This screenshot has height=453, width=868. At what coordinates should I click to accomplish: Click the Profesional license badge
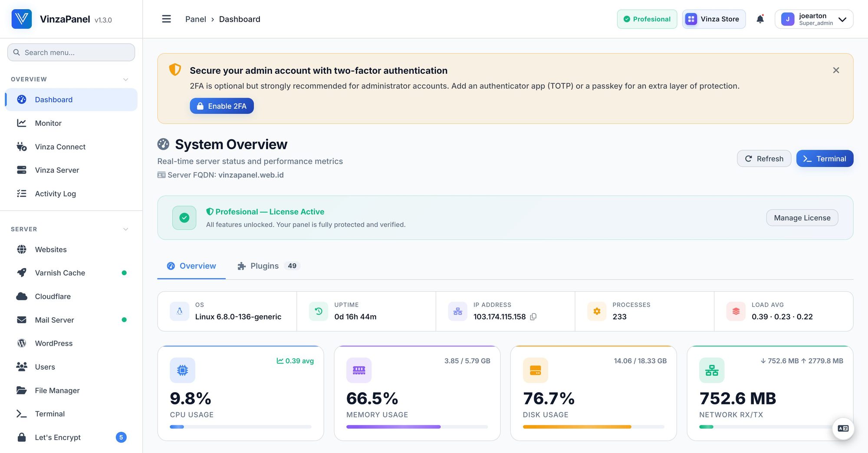[x=647, y=19]
